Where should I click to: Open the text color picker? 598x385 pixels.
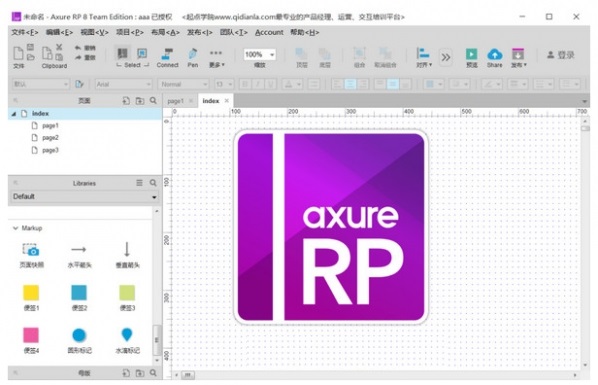click(292, 84)
